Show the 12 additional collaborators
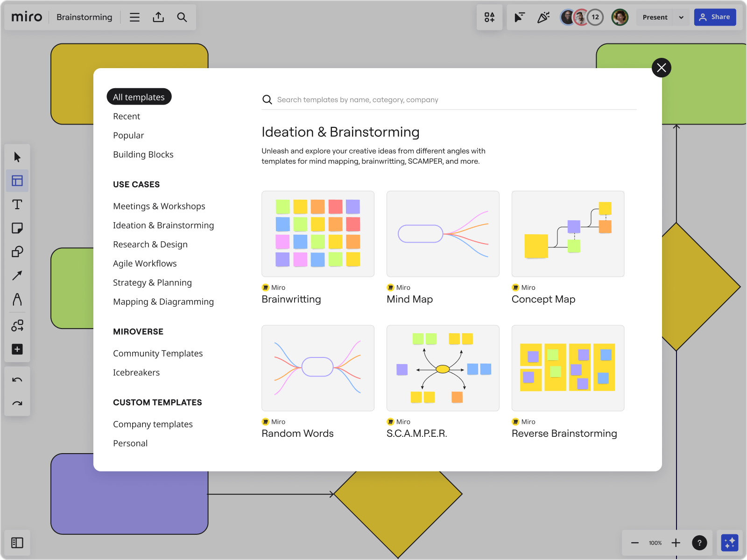Image resolution: width=747 pixels, height=560 pixels. pos(595,17)
